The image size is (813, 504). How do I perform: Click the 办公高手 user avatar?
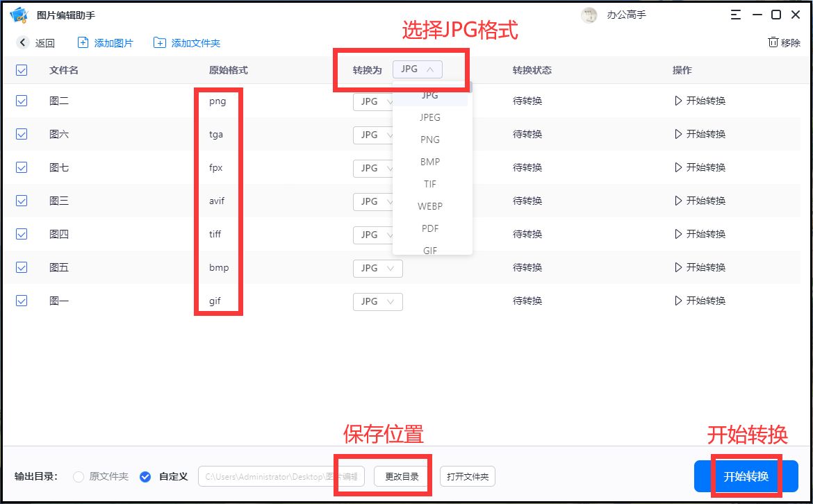point(589,15)
